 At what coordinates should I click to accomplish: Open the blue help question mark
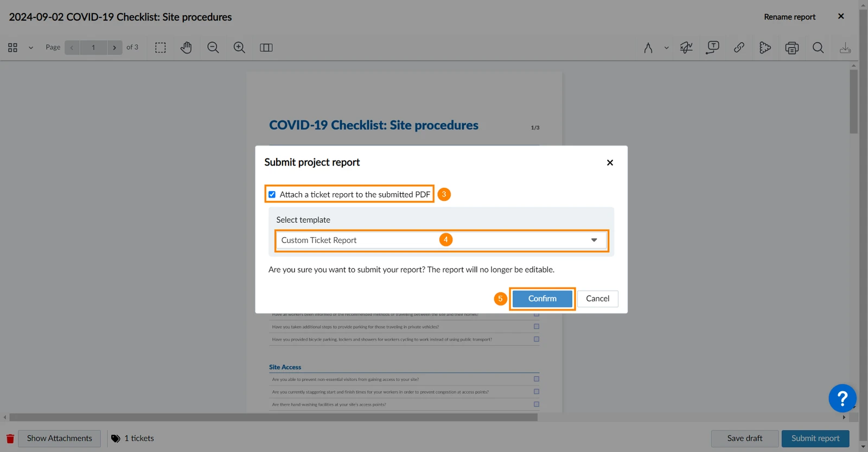[843, 398]
